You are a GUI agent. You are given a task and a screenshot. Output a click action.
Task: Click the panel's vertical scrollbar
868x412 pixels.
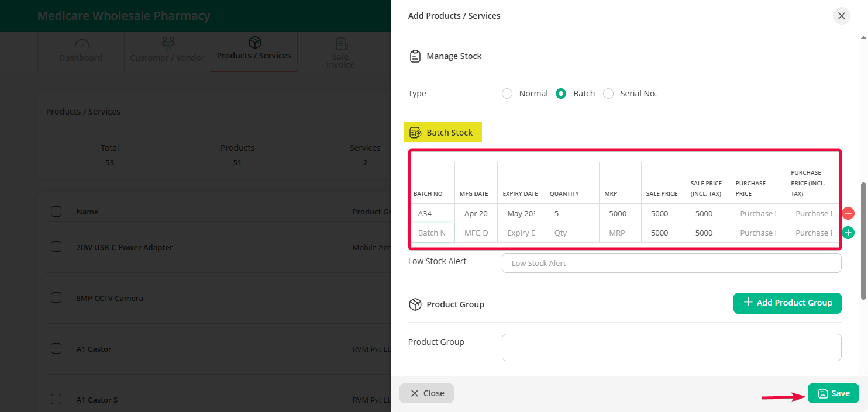coord(864,241)
